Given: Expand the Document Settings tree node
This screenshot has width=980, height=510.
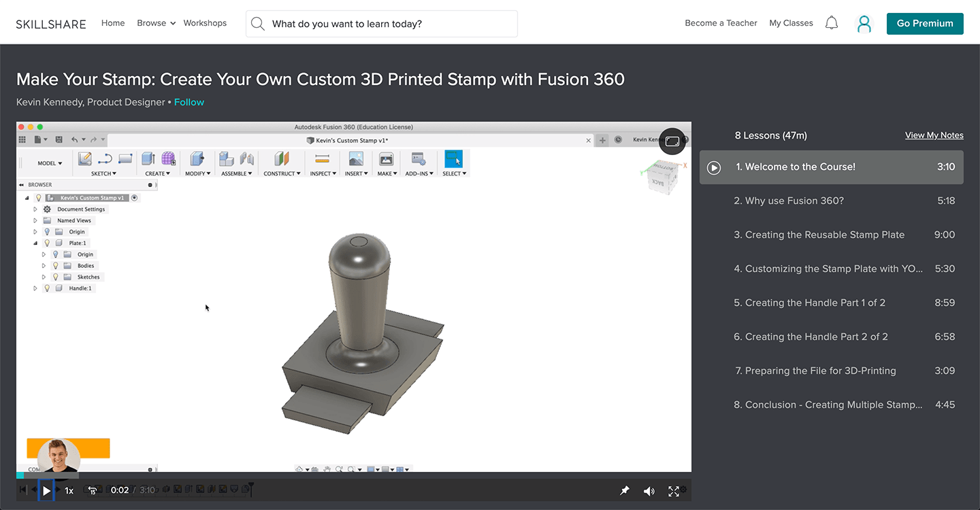Looking at the screenshot, I should click(35, 209).
